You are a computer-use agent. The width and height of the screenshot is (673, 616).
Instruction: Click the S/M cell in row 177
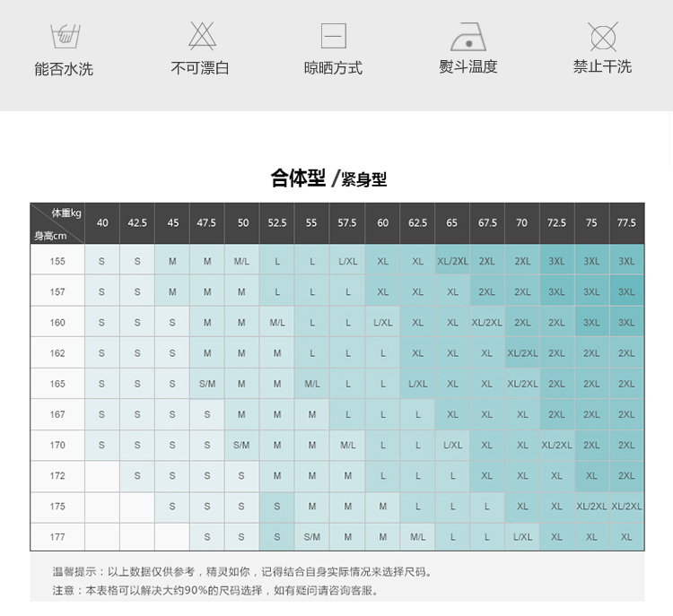312,536
